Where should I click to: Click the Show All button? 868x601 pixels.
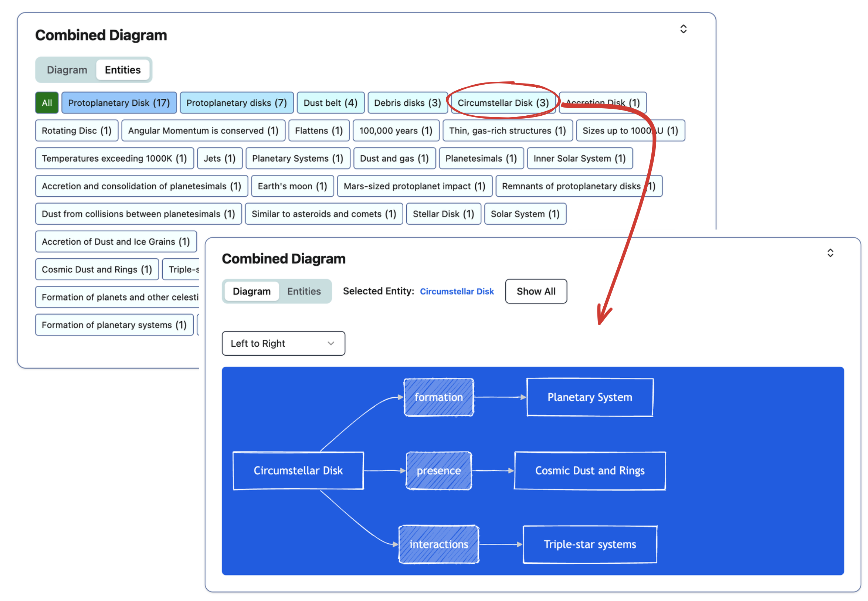536,291
